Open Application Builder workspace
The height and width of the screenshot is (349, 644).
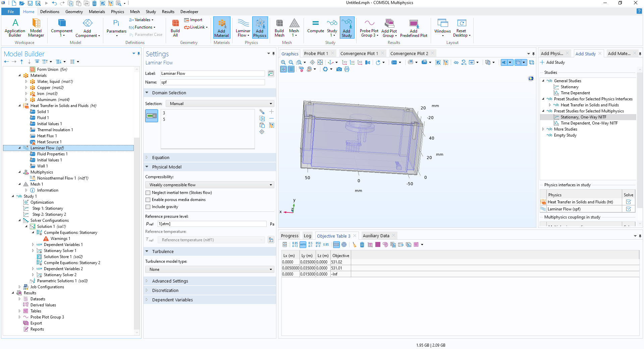(15, 28)
